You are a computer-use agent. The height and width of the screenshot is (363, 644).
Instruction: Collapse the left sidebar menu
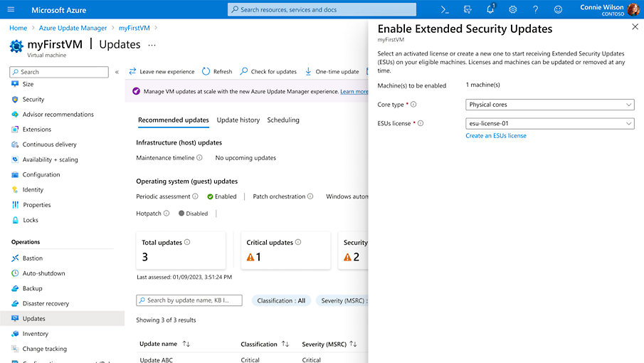[x=117, y=72]
